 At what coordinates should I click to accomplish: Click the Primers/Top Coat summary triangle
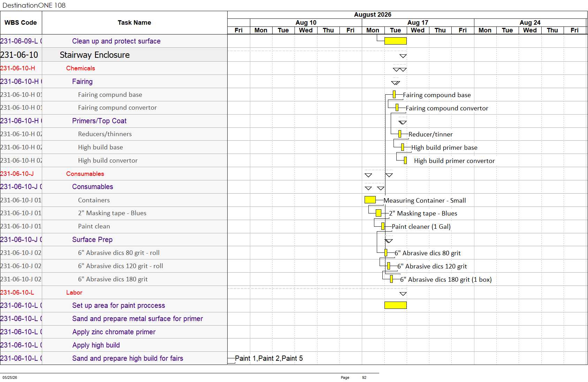pos(403,123)
